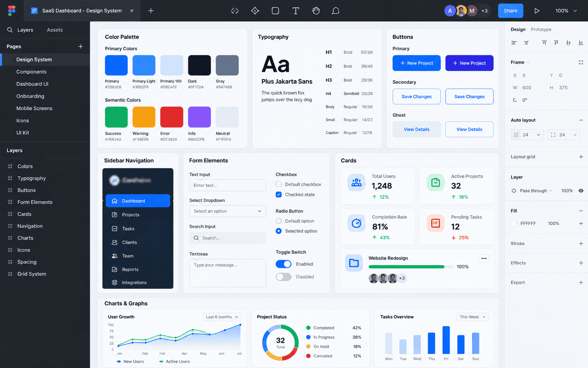The image size is (588, 368).
Task: Open the Last 6 months dropdown
Action: pos(222,317)
